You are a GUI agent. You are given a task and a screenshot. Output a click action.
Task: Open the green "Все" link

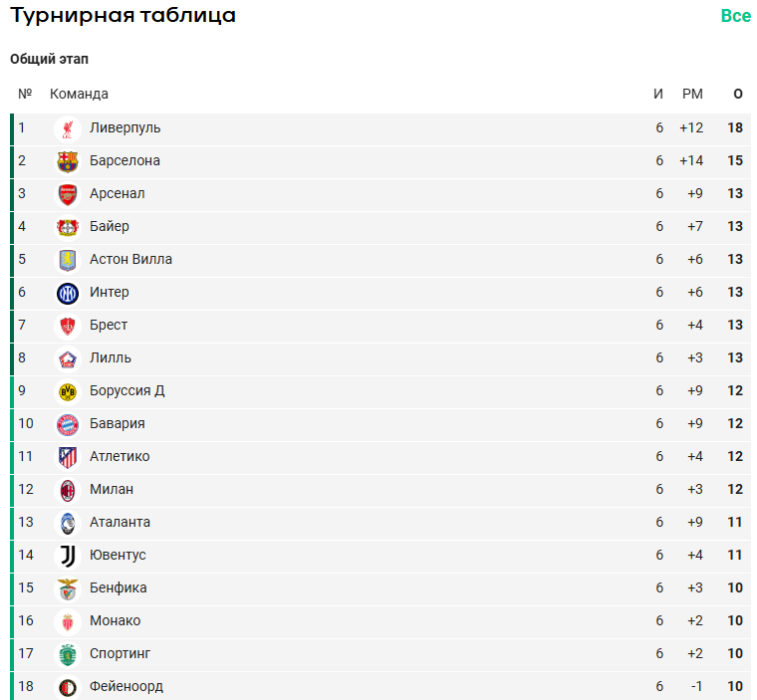click(735, 16)
